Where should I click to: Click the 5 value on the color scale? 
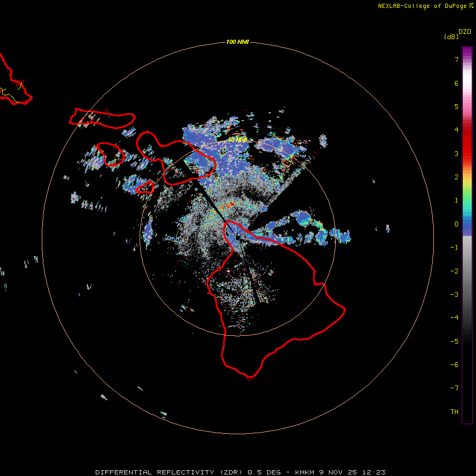456,106
